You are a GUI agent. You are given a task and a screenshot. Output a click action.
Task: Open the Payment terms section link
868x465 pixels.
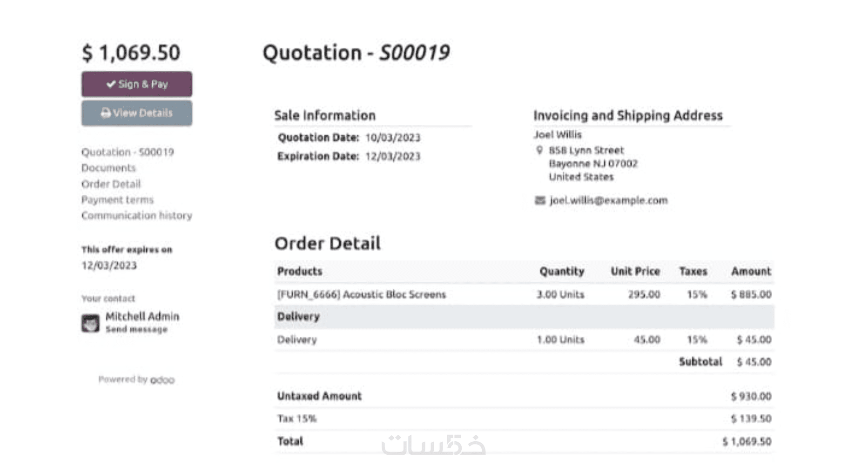coord(117,200)
